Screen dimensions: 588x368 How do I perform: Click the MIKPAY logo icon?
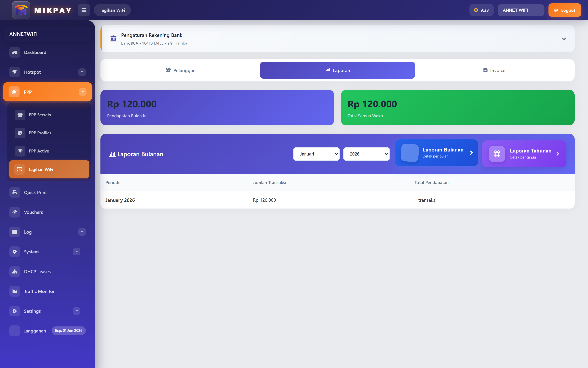click(x=21, y=10)
